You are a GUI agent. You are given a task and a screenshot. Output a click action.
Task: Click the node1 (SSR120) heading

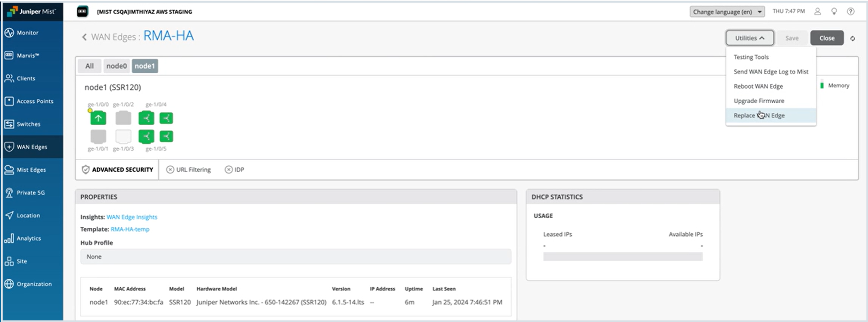113,87
